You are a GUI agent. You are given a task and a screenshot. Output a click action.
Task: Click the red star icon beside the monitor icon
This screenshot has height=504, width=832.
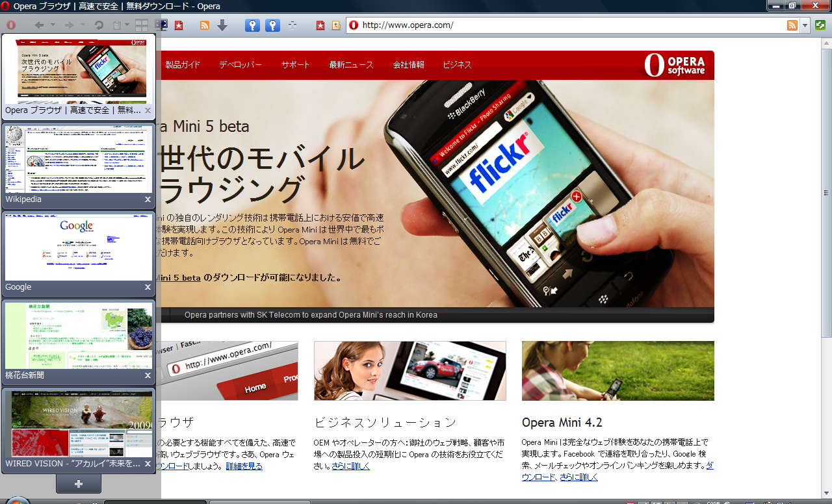[179, 25]
